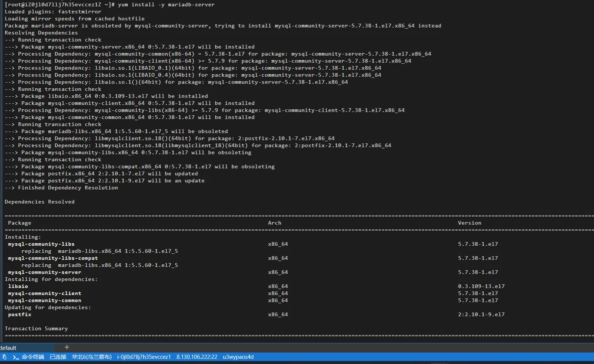Click the hand icon in status bar
This screenshot has width=594, height=364.
coord(5,357)
